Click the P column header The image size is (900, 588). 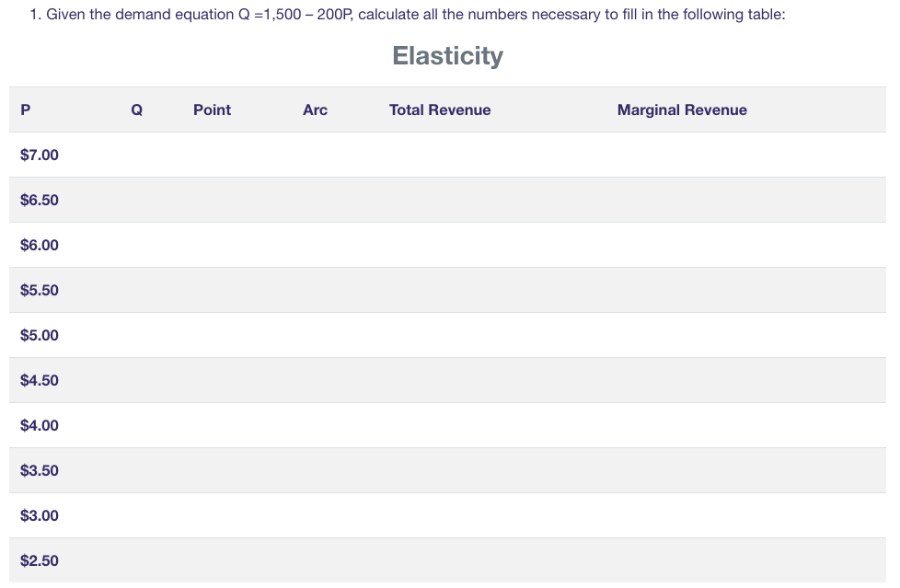click(x=25, y=110)
